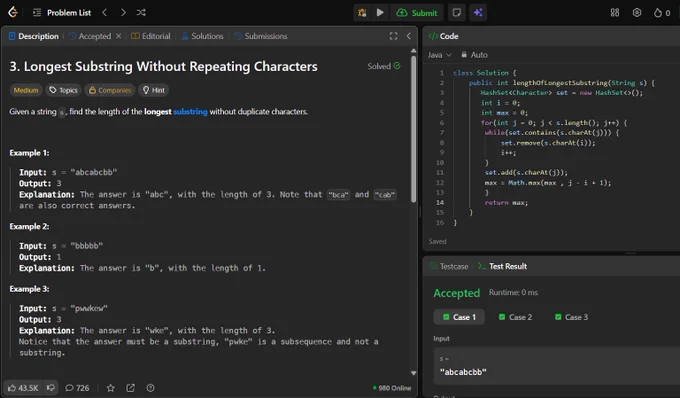Run the code with the play button

(380, 13)
